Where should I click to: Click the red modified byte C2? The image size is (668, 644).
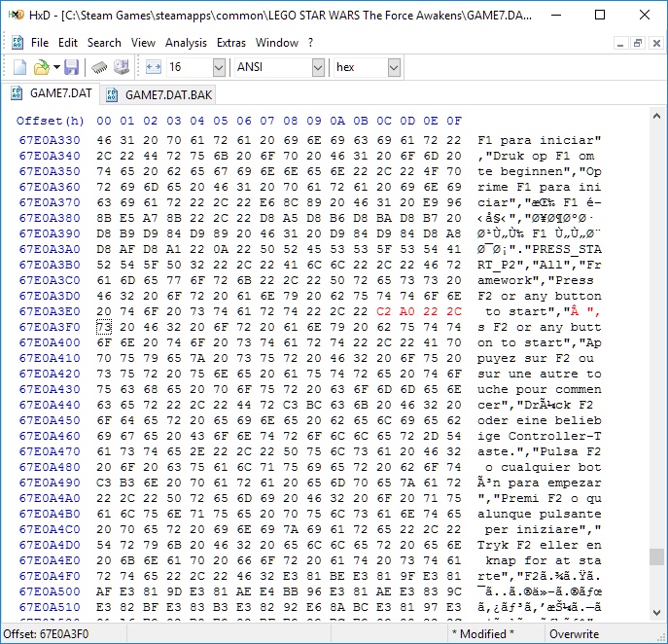[383, 311]
